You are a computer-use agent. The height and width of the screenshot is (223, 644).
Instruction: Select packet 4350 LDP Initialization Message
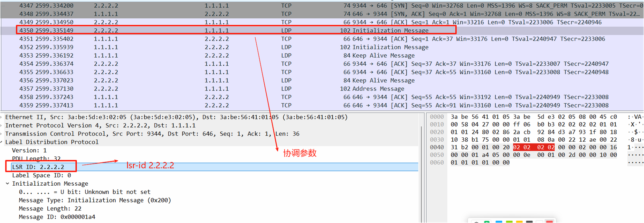(322, 31)
